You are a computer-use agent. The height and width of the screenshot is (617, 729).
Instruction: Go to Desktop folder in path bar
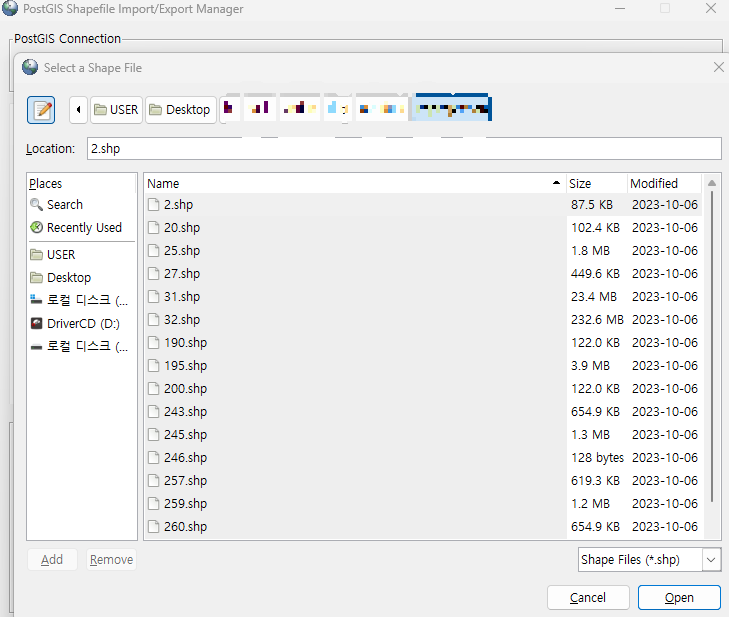coord(180,110)
